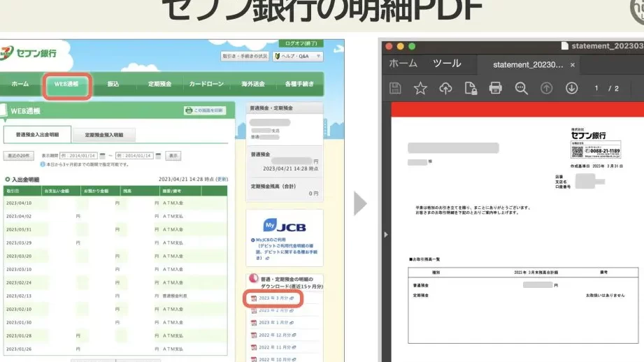Click the PDF icon beside 2022年12月分

point(254,335)
